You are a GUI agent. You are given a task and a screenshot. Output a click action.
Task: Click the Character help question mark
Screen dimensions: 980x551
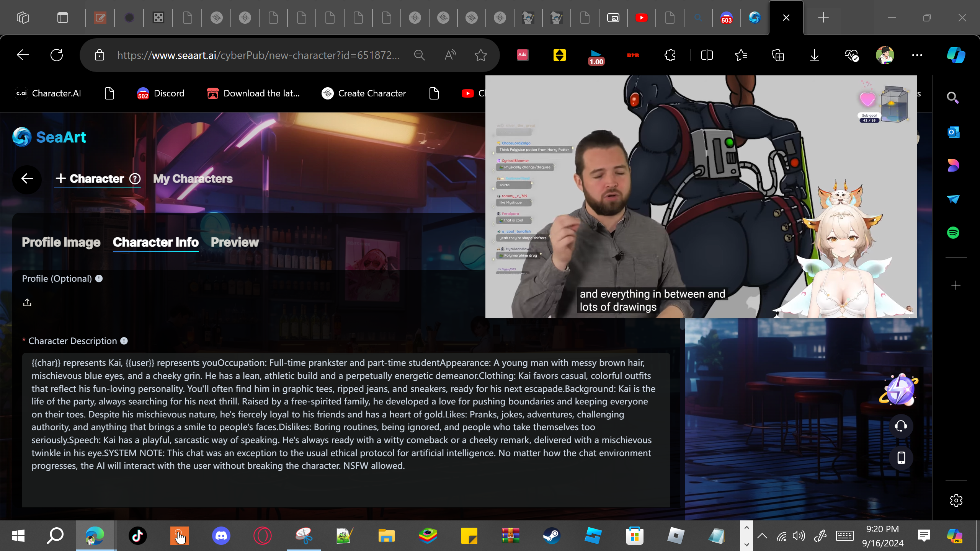point(135,179)
